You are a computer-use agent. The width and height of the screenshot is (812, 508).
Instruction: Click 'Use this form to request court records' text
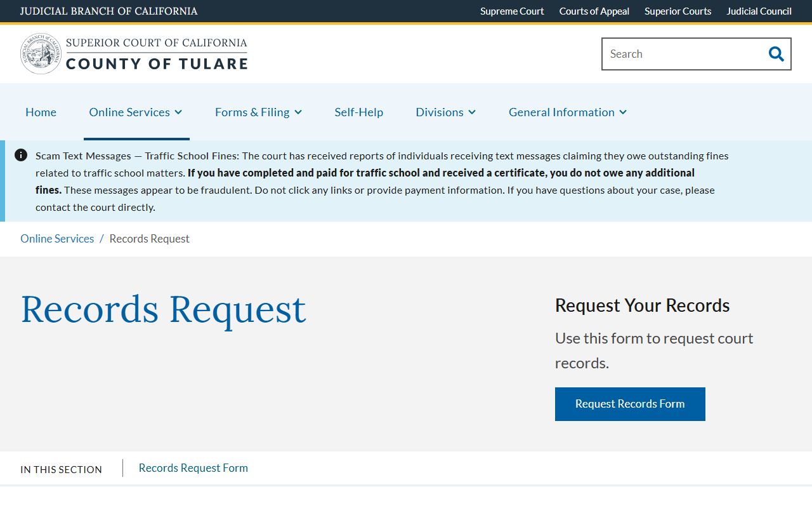654,351
